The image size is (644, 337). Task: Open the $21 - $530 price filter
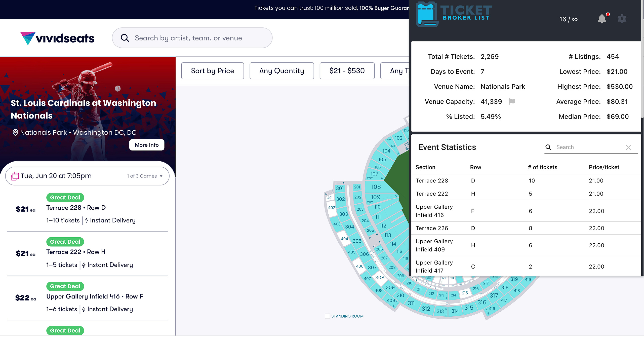click(x=347, y=71)
